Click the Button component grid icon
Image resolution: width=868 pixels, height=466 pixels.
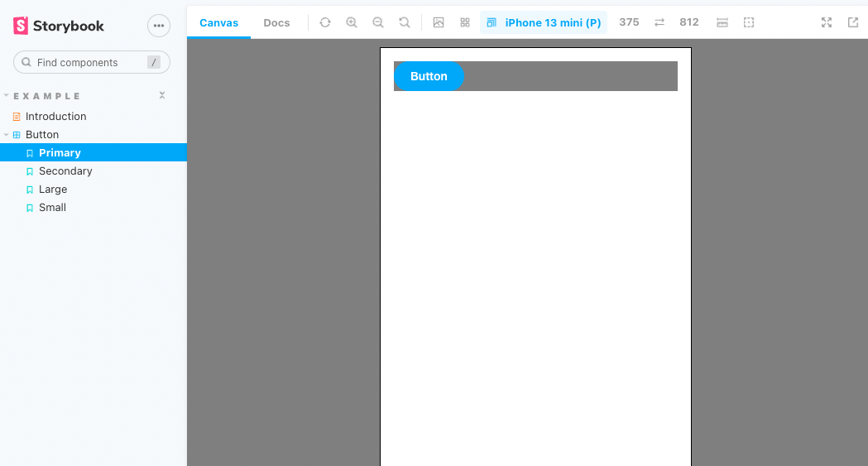[x=17, y=135]
